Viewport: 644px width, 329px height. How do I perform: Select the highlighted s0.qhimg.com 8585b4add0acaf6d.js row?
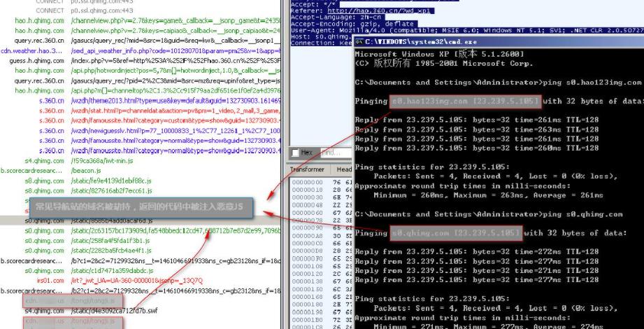pos(141,220)
